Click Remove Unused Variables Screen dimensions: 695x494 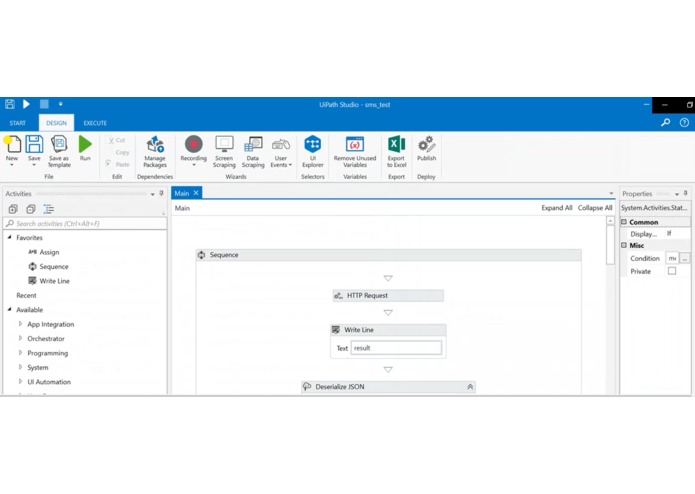point(355,152)
